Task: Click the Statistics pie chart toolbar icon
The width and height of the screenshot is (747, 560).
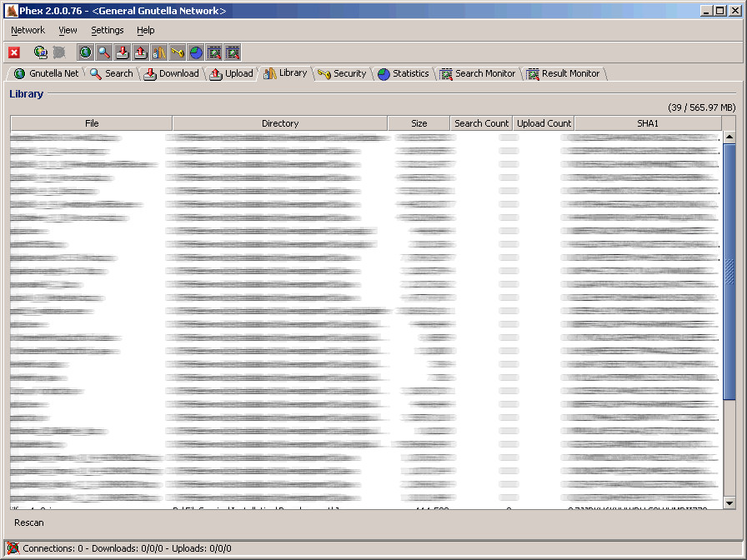Action: [x=196, y=52]
